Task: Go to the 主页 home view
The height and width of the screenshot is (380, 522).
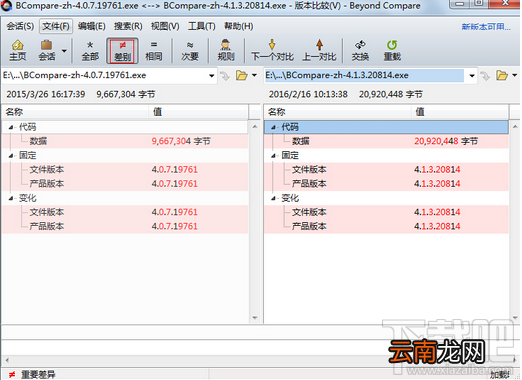Action: pos(17,50)
